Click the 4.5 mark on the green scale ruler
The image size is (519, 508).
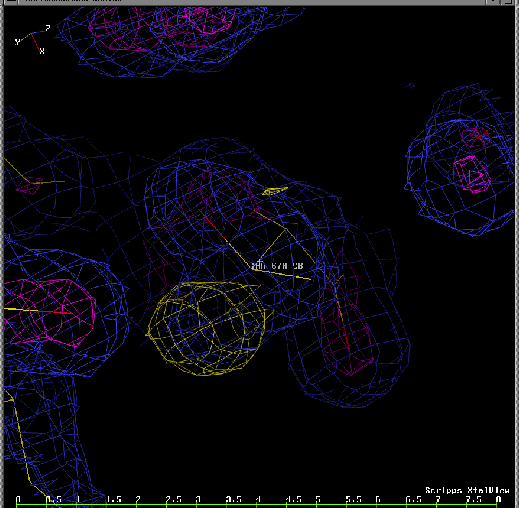click(x=294, y=499)
